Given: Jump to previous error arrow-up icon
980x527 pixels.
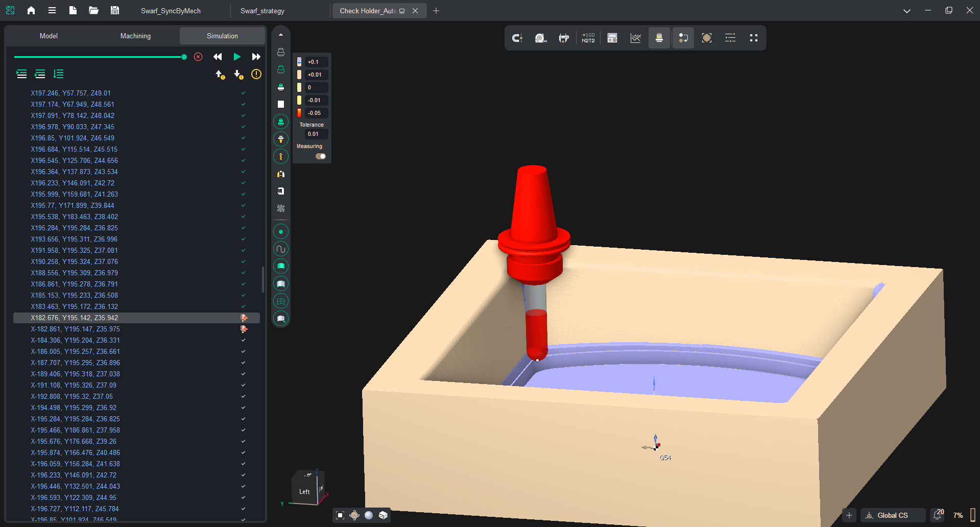Looking at the screenshot, I should click(x=220, y=75).
